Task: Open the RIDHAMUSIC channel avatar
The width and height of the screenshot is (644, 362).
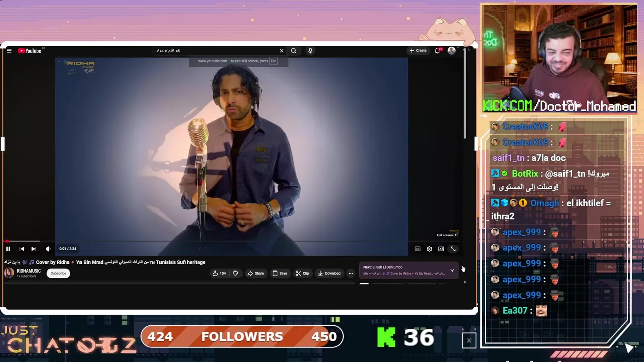Action: click(9, 273)
